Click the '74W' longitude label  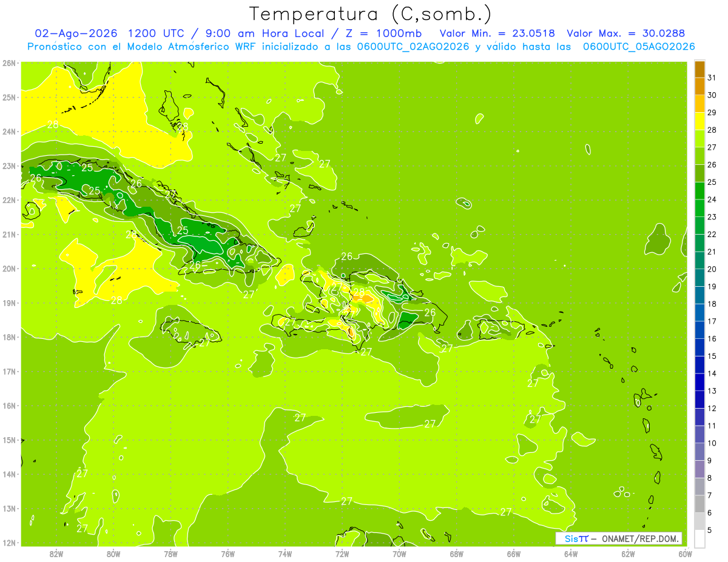(285, 554)
